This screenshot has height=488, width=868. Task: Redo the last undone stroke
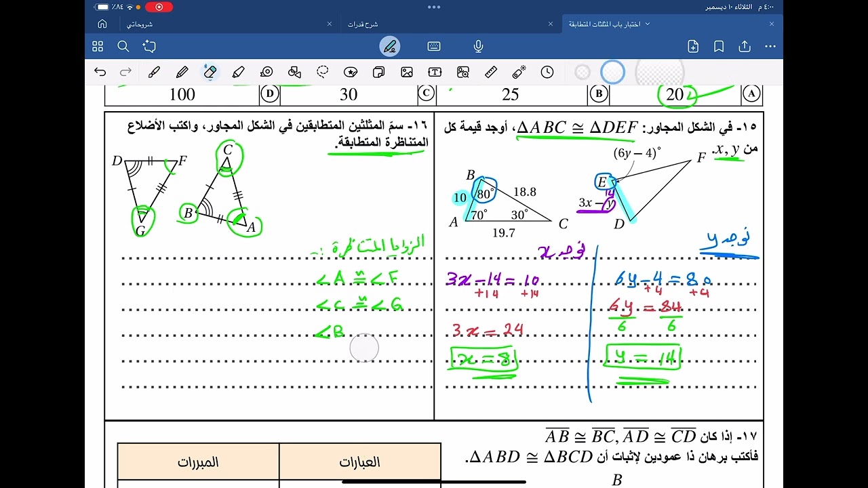(125, 72)
